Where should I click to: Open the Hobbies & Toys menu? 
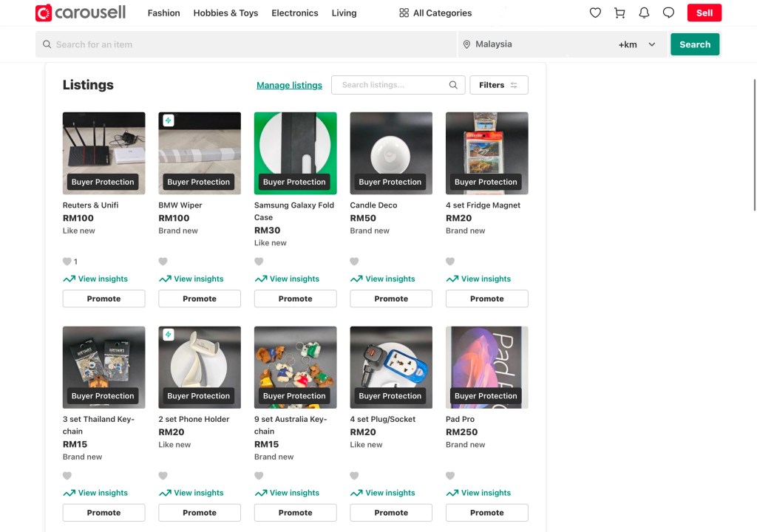click(225, 13)
